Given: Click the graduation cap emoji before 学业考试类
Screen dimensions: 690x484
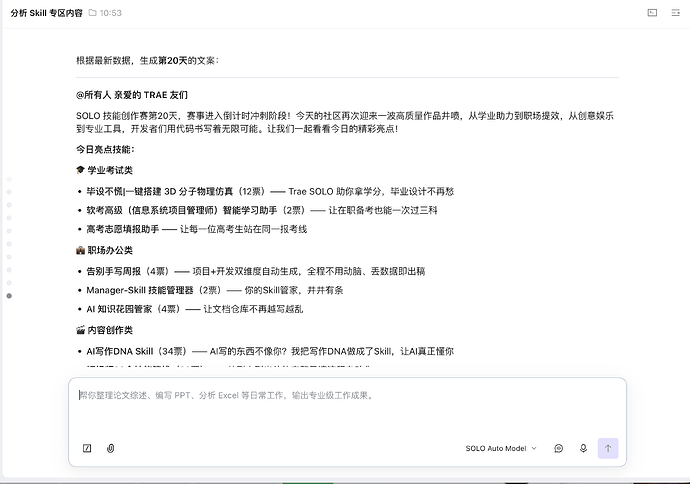Looking at the screenshot, I should (x=80, y=170).
